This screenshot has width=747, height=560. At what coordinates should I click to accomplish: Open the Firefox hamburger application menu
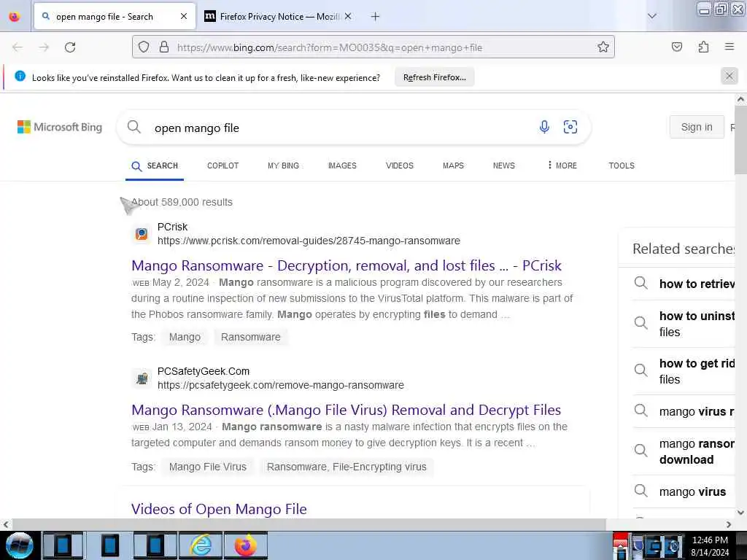tap(729, 47)
